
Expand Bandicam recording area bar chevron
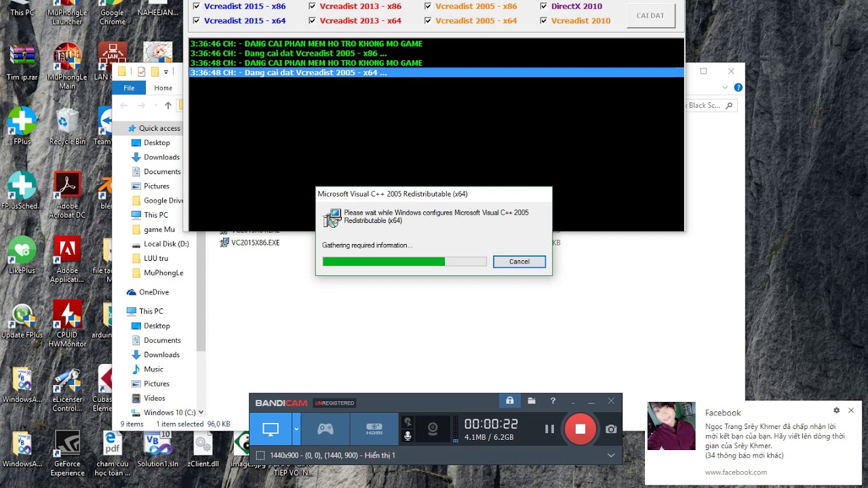pos(611,455)
